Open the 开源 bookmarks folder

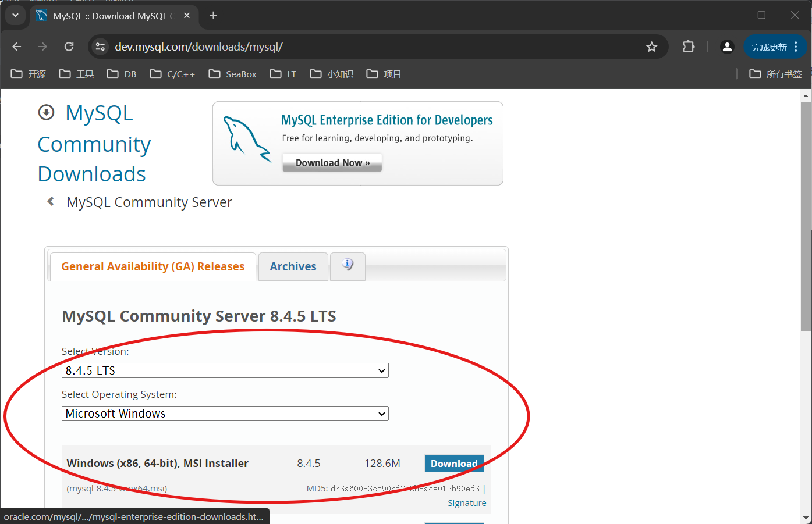[x=29, y=74]
